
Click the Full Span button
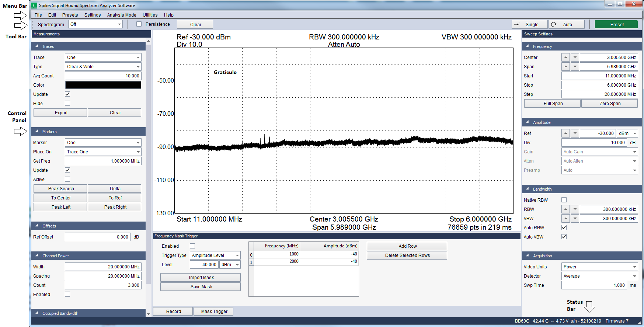553,104
